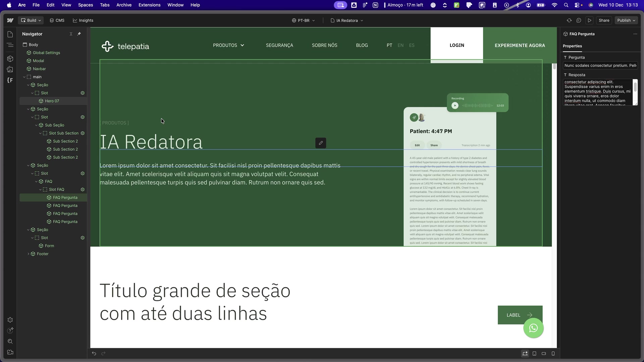Open the PT-BR locale dropdown
Viewport: 644px width, 362px height.
pos(304,20)
